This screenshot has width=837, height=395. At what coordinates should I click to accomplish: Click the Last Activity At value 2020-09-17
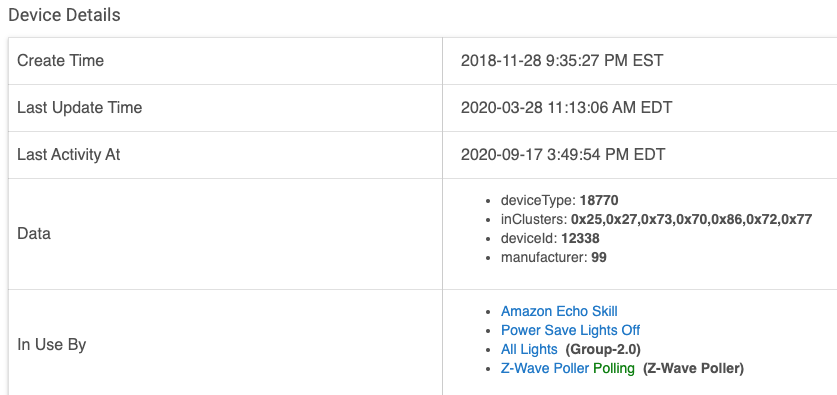click(x=563, y=154)
